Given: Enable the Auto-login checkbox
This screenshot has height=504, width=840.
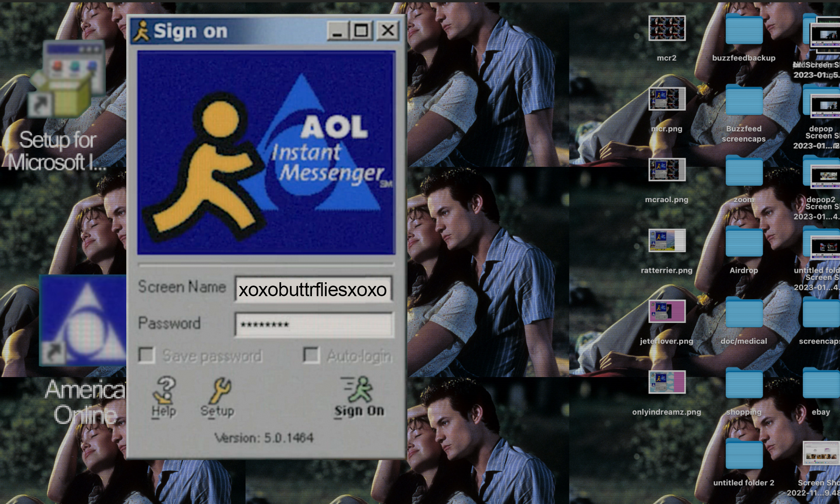Looking at the screenshot, I should tap(311, 355).
